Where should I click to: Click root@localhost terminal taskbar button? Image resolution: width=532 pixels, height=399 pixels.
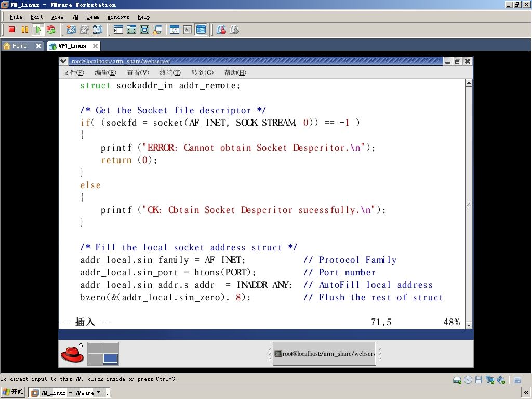pos(324,354)
